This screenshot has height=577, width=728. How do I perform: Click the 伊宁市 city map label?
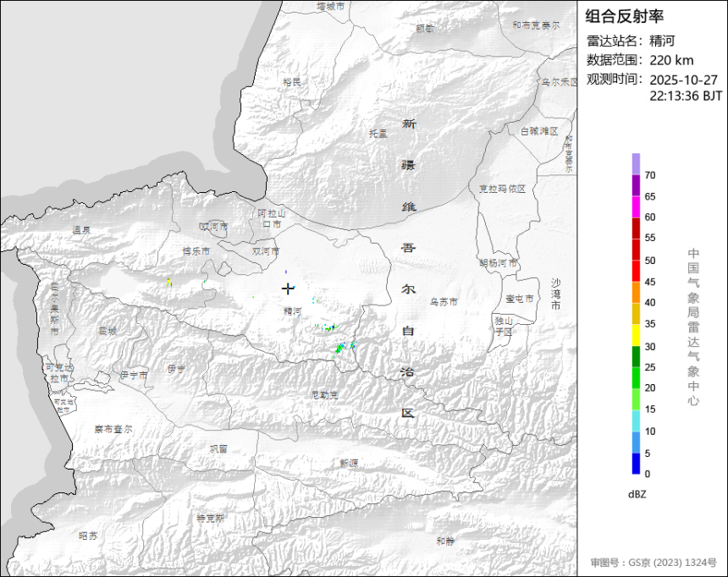(x=134, y=375)
